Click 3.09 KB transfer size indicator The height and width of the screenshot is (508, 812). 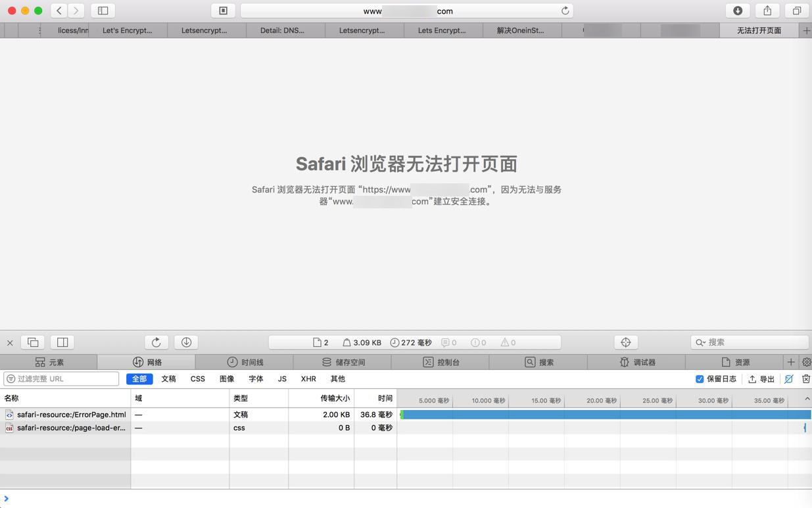362,342
